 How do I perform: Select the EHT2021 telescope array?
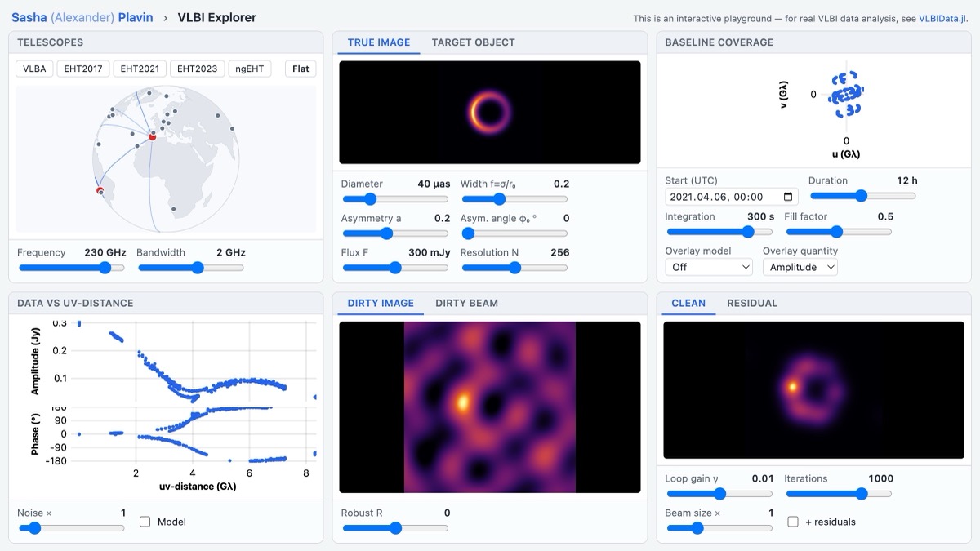pyautogui.click(x=139, y=69)
